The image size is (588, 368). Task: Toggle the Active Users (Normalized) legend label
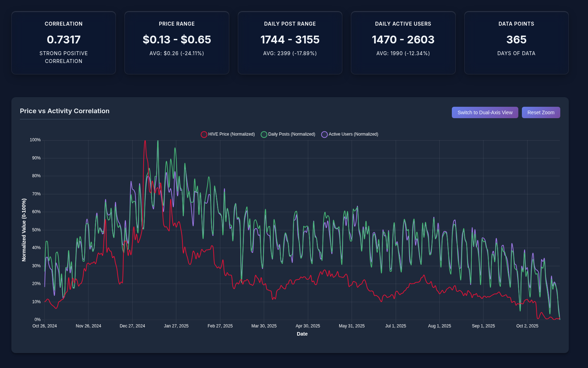(353, 134)
